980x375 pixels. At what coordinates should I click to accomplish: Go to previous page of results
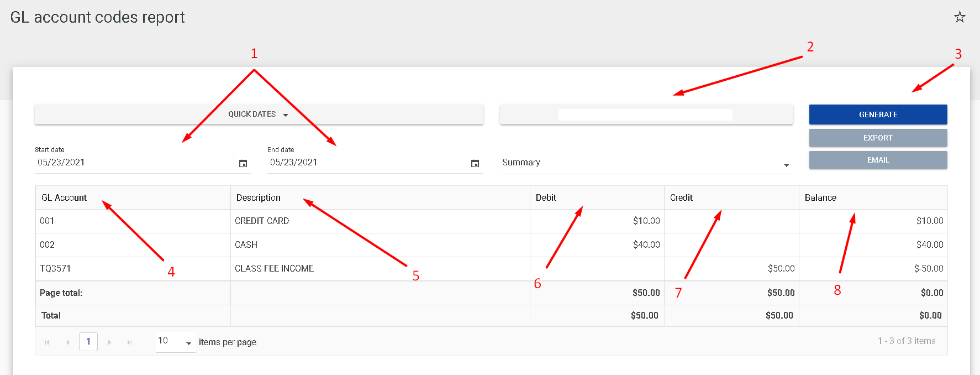[x=68, y=342]
